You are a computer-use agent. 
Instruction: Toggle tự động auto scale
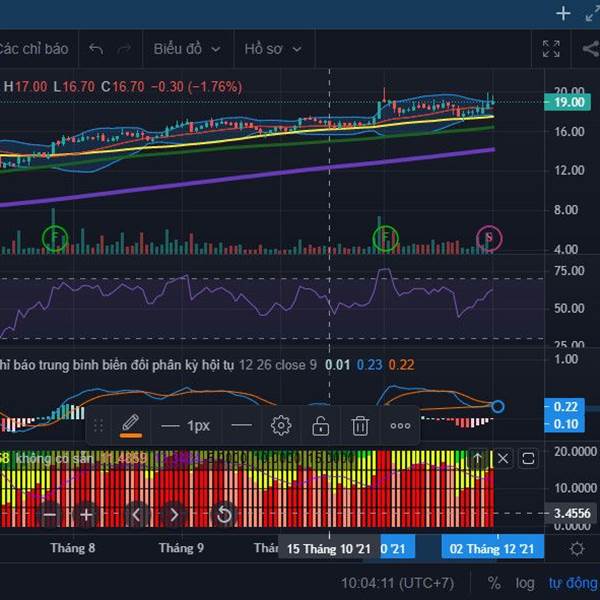point(574,583)
